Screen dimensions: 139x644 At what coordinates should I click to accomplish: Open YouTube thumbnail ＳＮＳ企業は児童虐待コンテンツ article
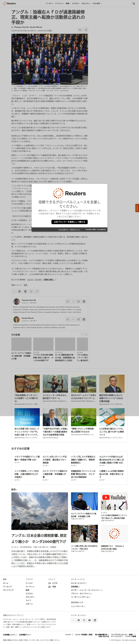(x=114, y=501)
